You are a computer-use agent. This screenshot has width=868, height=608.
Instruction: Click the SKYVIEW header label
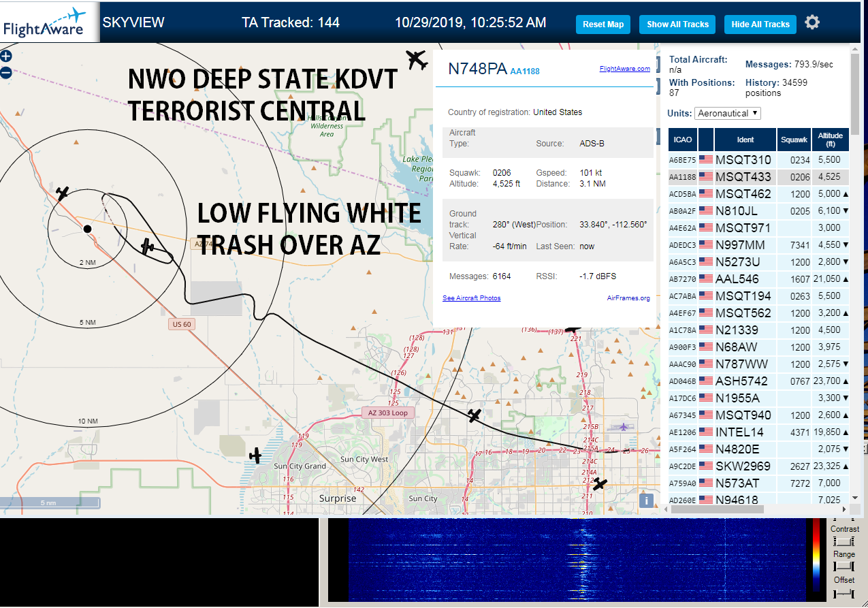coord(133,22)
